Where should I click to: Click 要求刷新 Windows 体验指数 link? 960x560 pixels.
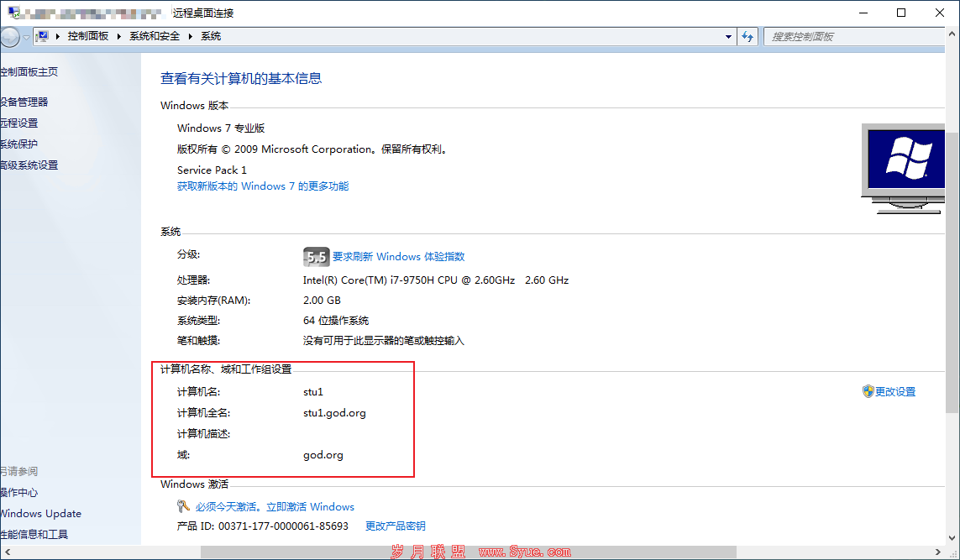pos(399,256)
